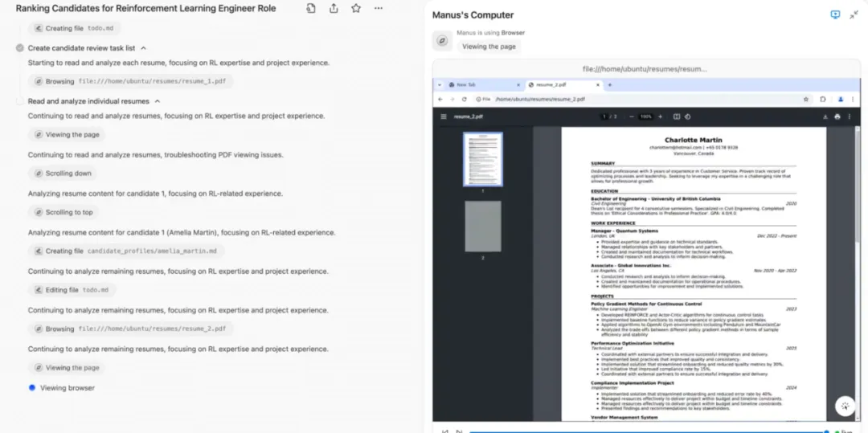This screenshot has height=433, width=868.
Task: Open the browser tab search dropdown arrow
Action: (440, 84)
